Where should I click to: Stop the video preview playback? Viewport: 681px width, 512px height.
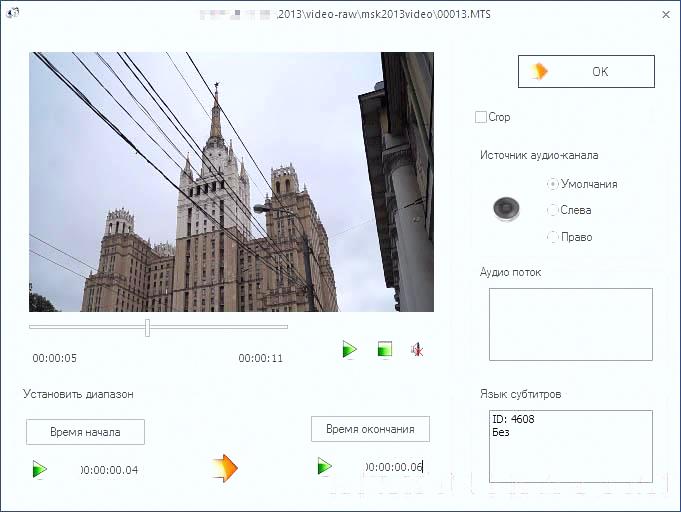[x=385, y=349]
